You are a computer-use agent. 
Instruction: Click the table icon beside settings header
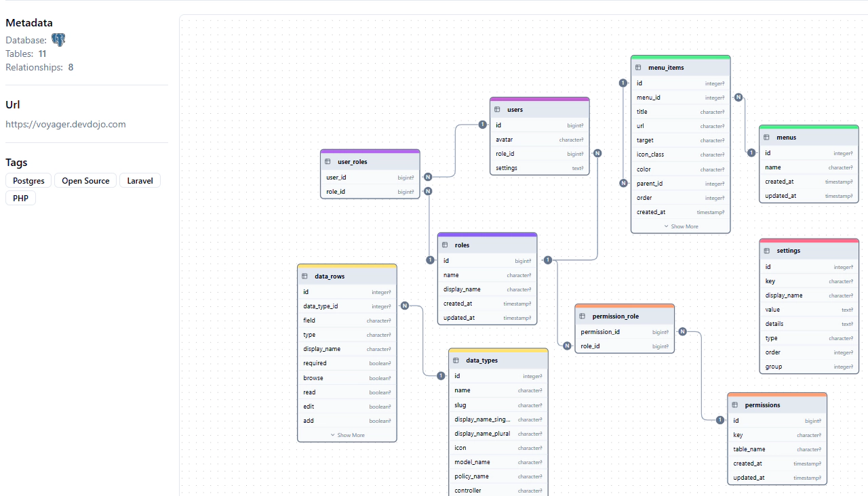point(767,251)
